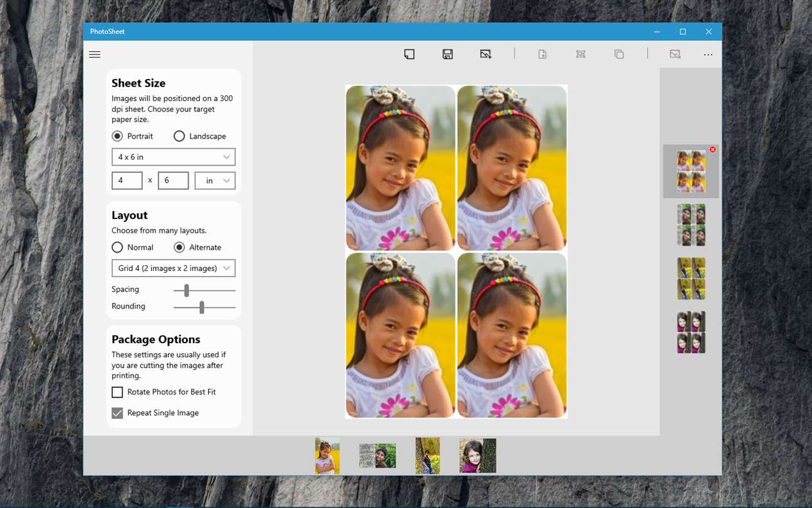This screenshot has height=508, width=812.
Task: Click the Spacing slider handle
Action: [x=187, y=290]
